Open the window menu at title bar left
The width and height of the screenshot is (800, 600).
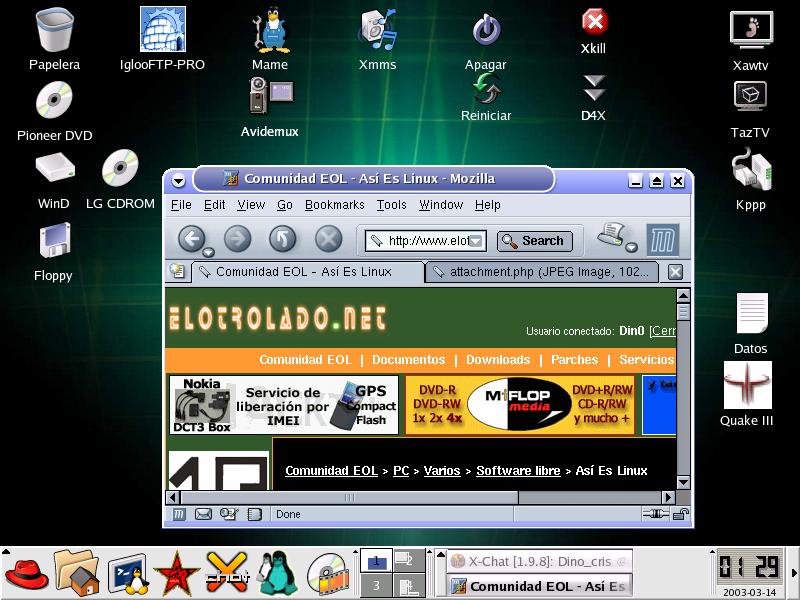click(178, 181)
